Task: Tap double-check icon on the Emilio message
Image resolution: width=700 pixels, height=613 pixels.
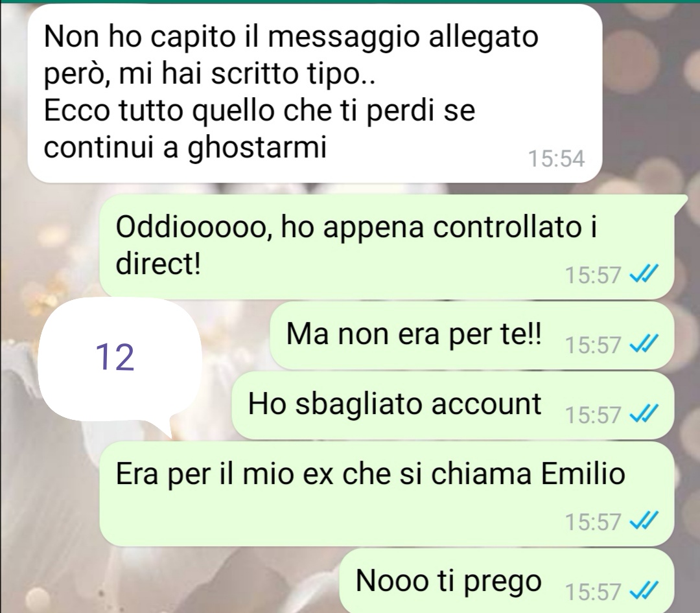Action: (x=644, y=521)
